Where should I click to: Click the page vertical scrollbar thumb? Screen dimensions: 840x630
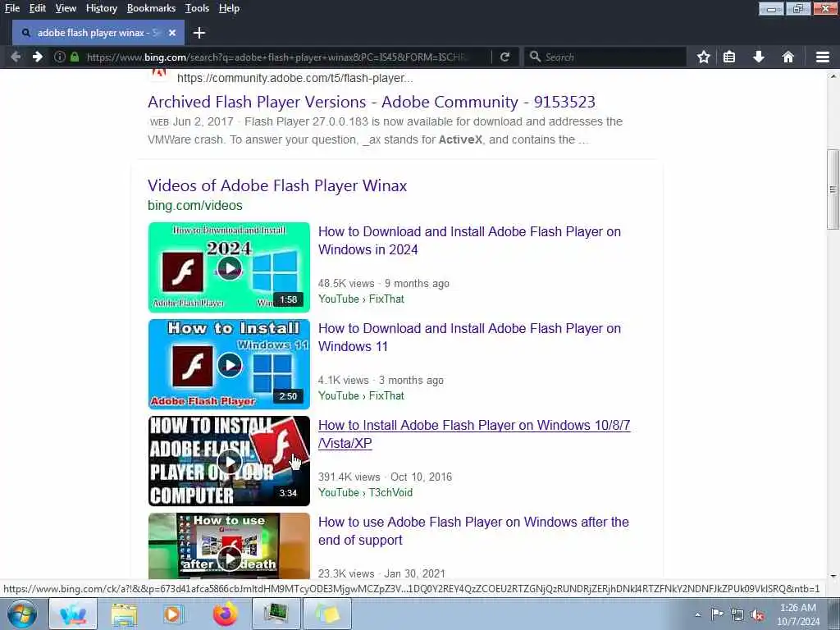833,189
